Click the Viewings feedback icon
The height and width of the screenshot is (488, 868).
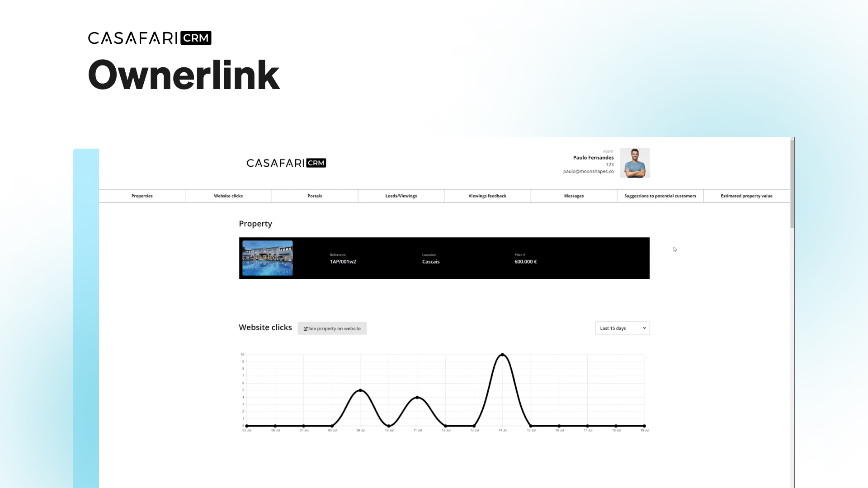(x=487, y=196)
